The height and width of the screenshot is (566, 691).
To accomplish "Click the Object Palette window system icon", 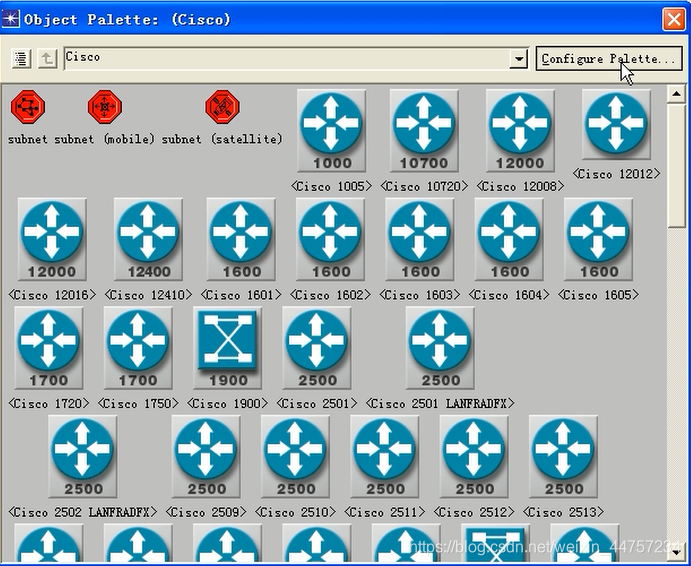I will tap(11, 19).
